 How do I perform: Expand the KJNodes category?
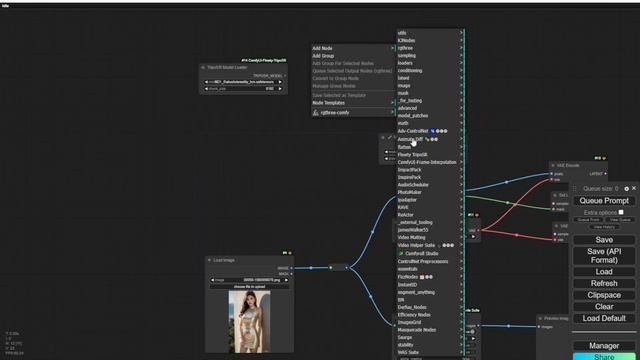point(430,40)
